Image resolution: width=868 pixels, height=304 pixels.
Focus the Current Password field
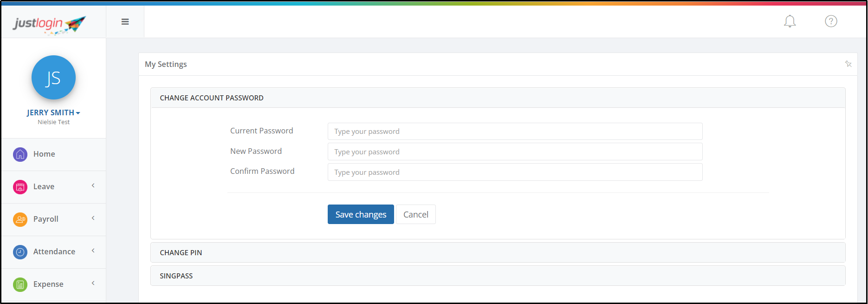515,132
